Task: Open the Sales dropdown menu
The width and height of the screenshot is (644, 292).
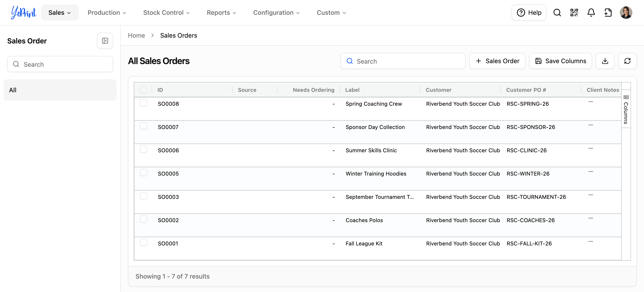Action: pos(60,13)
